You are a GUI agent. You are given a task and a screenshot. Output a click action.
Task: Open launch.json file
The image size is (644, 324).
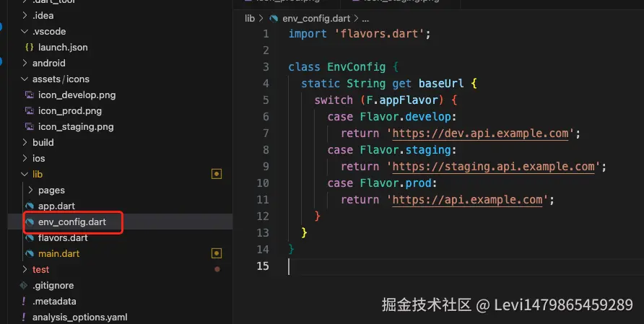(63, 47)
